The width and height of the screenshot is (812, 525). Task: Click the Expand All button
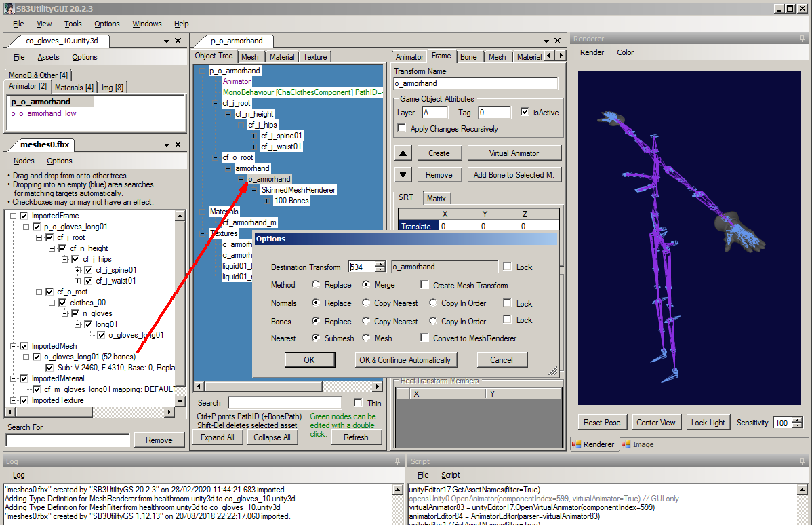[x=218, y=437]
